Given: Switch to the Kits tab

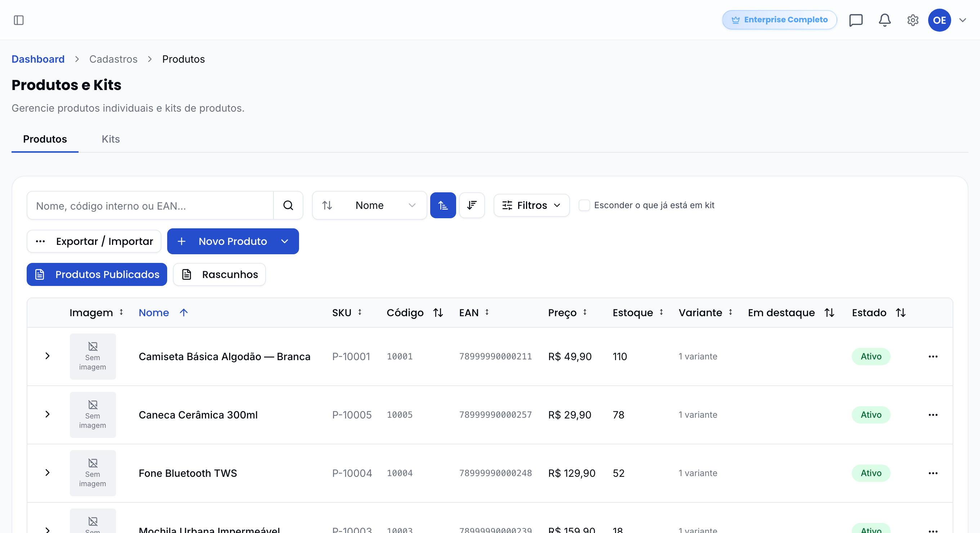Looking at the screenshot, I should [111, 139].
